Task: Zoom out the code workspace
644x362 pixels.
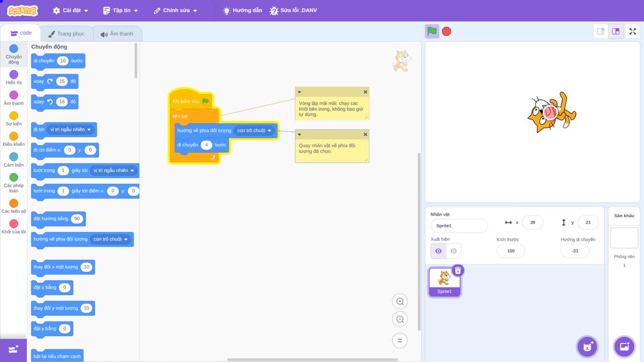Action: pyautogui.click(x=400, y=319)
